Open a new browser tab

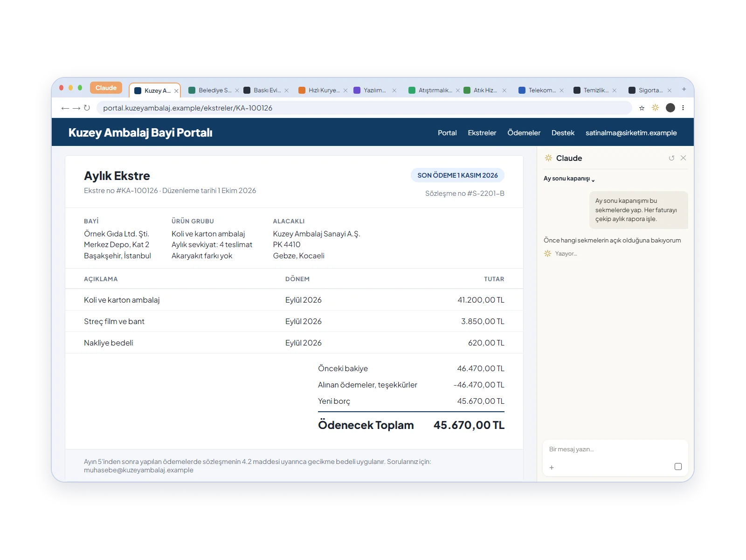point(684,89)
